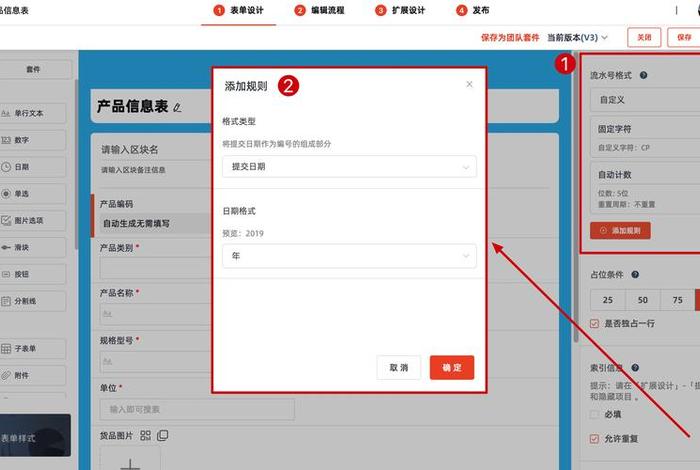Pick the 单选 radio component icon
The width and height of the screenshot is (700, 470).
tap(6, 194)
